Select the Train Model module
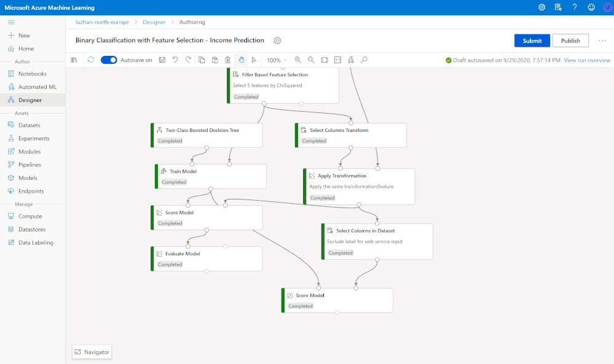Image resolution: width=614 pixels, height=364 pixels. [211, 176]
